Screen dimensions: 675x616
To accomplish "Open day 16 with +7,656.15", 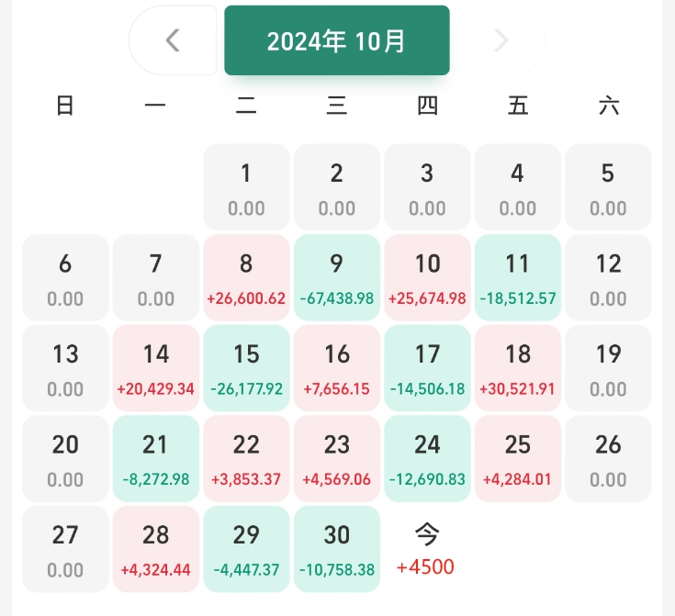I will pos(337,368).
